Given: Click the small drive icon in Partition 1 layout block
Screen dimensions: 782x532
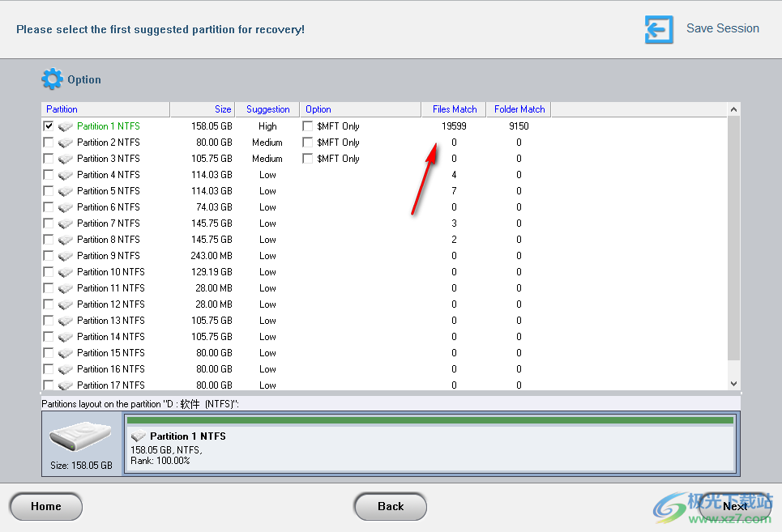Looking at the screenshot, I should coord(138,436).
